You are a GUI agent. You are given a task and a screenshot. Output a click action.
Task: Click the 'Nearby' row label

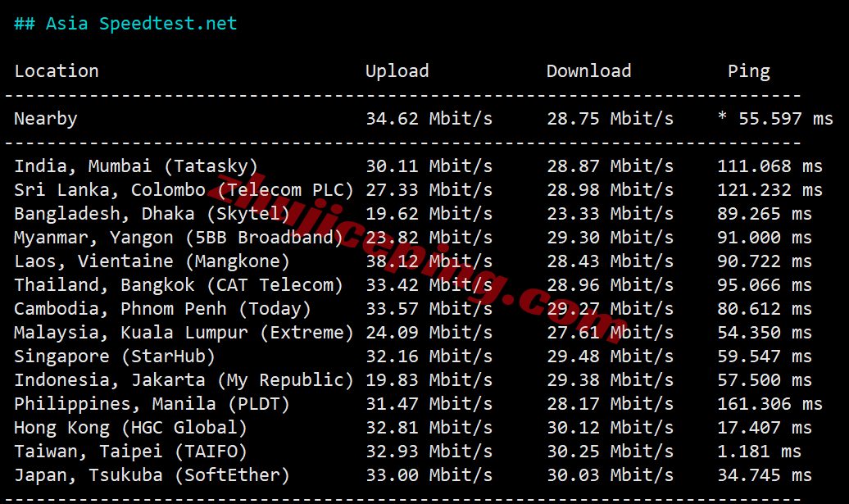coord(46,119)
